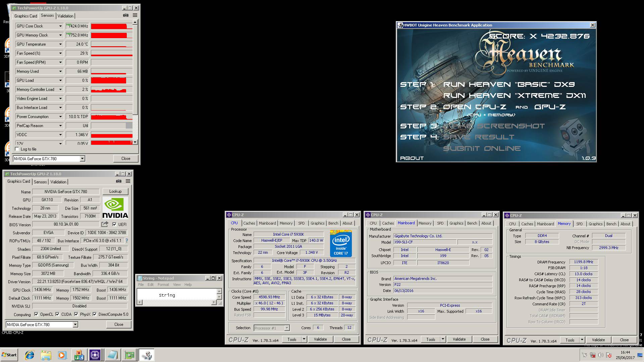Viewport: 644px width, 362px height.
Task: Launch Windows Media Player from taskbar
Action: (62, 355)
